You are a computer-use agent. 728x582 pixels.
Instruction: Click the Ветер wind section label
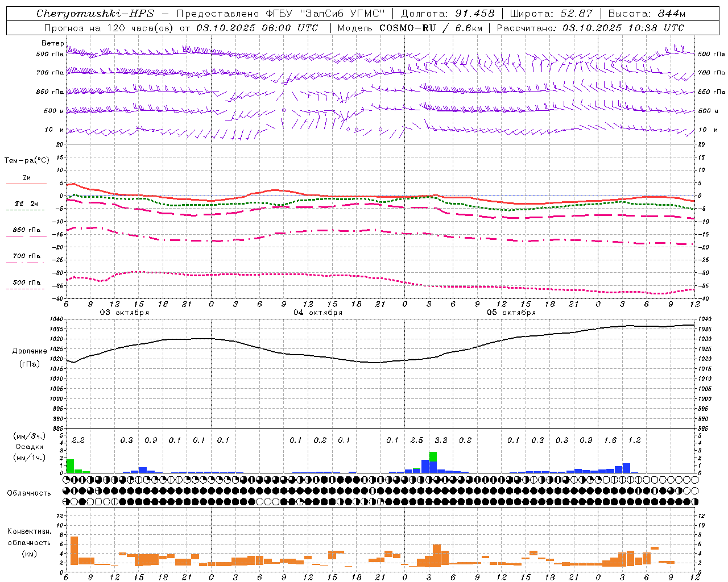[52, 43]
